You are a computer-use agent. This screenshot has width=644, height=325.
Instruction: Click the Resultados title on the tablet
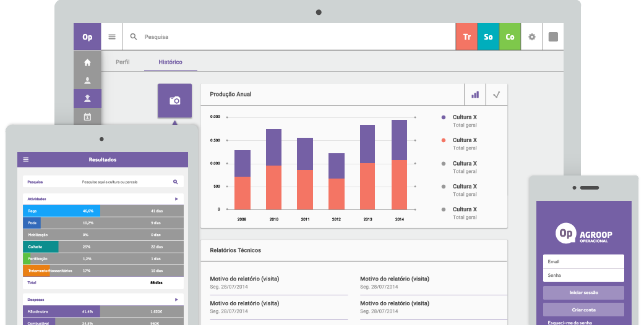[x=102, y=159]
